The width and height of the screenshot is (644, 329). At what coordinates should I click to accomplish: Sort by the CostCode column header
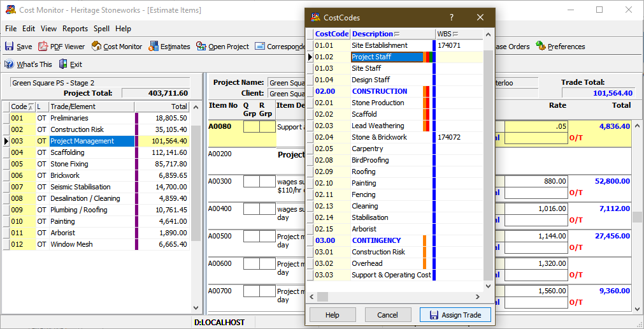click(x=332, y=34)
